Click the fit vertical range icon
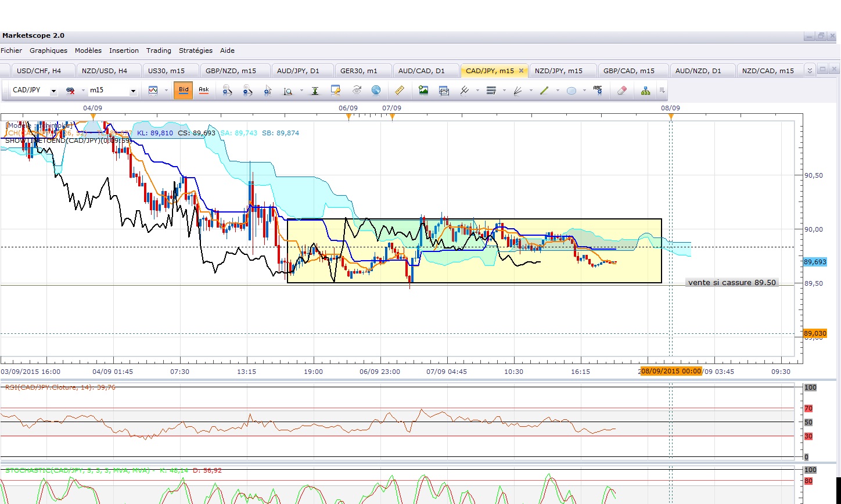841x504 pixels. (315, 91)
